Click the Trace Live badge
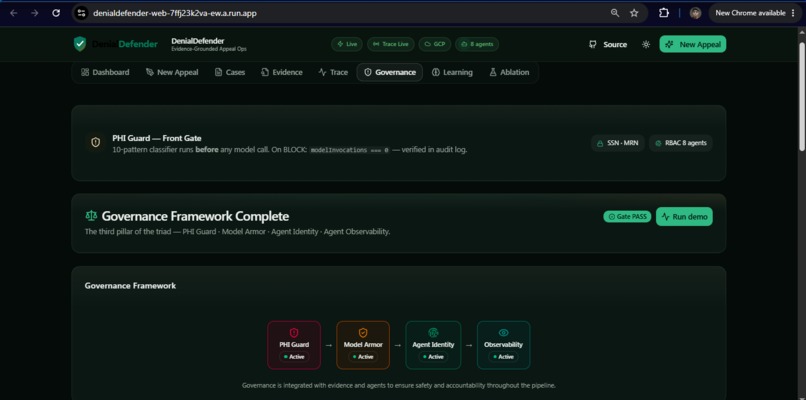 391,44
